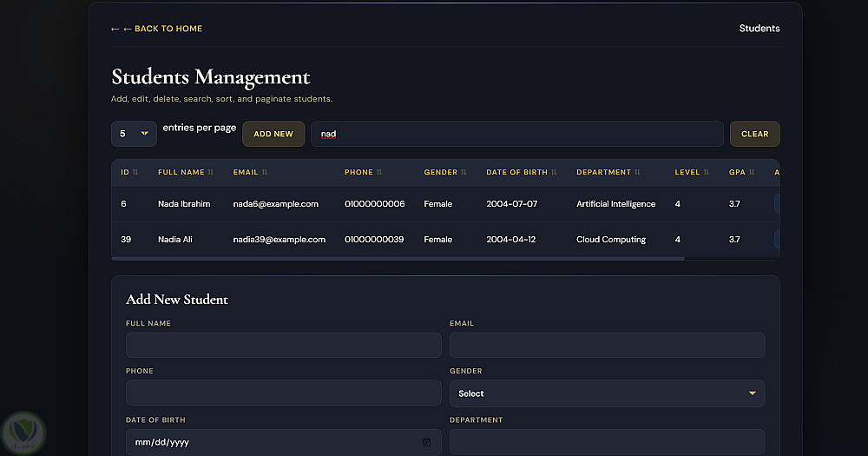This screenshot has height=456, width=868.
Task: Open the Gender Select dropdown
Action: click(608, 393)
